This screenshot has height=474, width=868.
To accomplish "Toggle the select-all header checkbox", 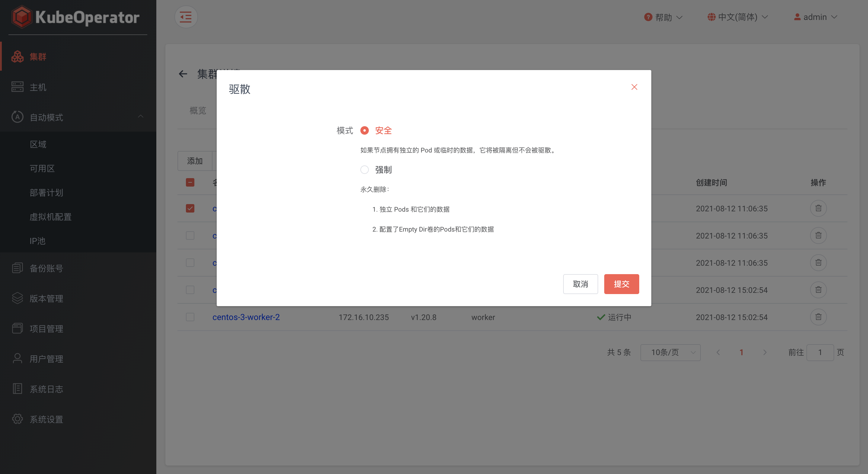I will click(190, 182).
